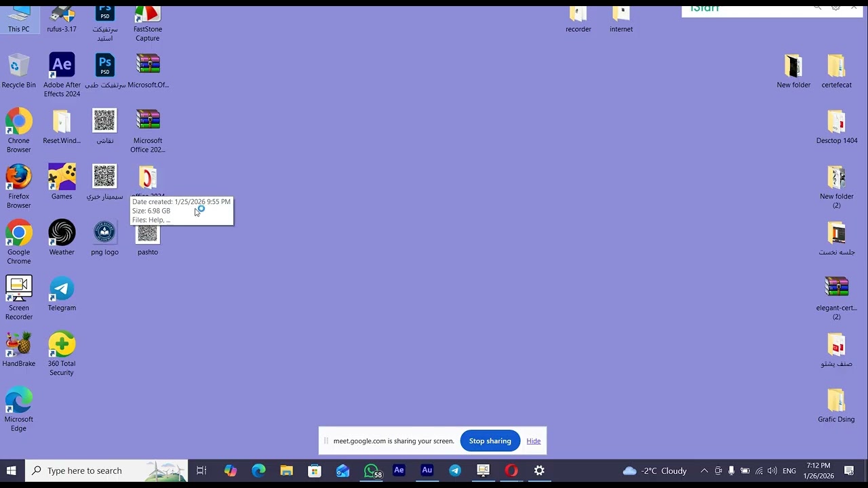Select the Microsoft Office 202... archive

(148, 131)
